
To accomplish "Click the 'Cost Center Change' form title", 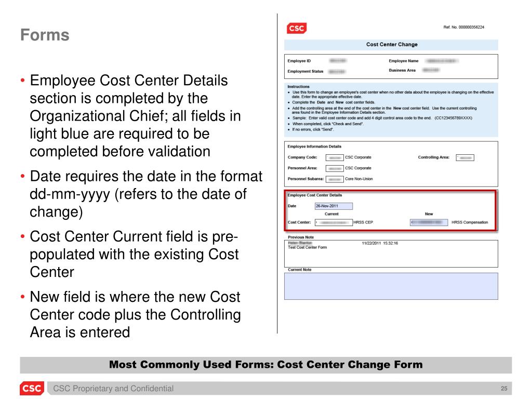I will [392, 45].
